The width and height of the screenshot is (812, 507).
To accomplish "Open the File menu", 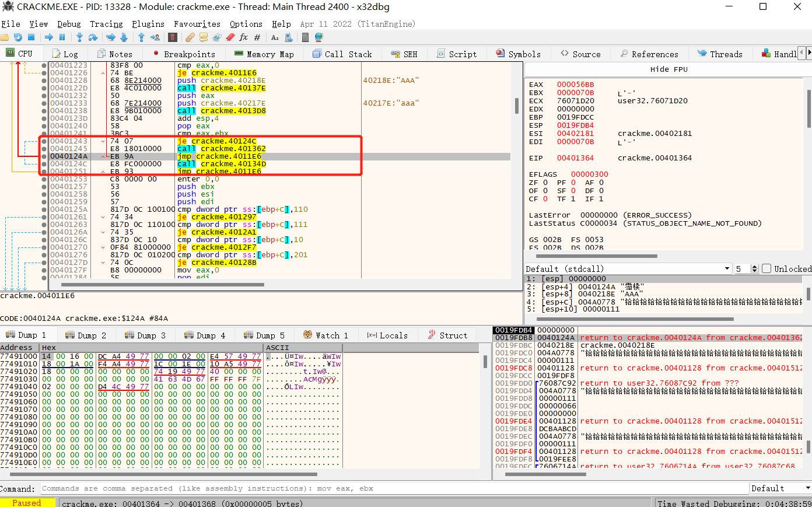I will coord(11,24).
